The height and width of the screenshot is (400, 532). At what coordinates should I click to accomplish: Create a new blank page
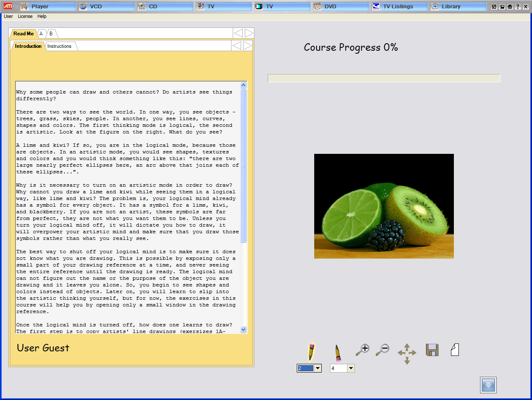(x=455, y=350)
